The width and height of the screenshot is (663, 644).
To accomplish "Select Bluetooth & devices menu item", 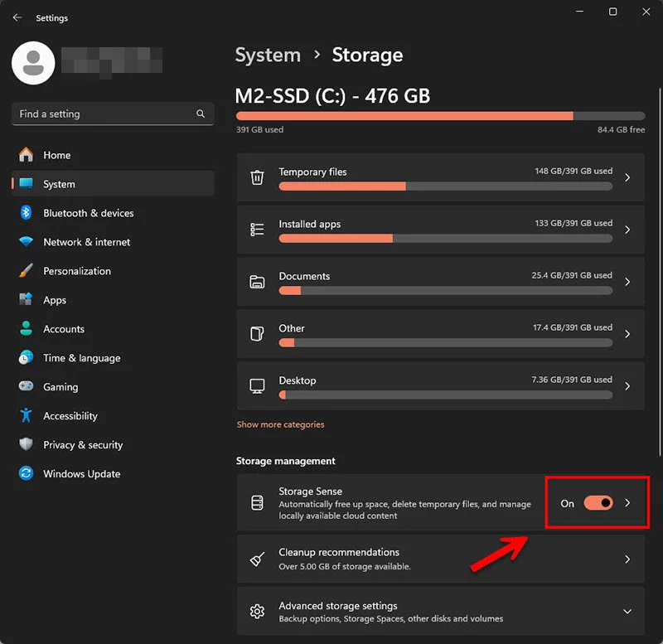I will point(113,213).
